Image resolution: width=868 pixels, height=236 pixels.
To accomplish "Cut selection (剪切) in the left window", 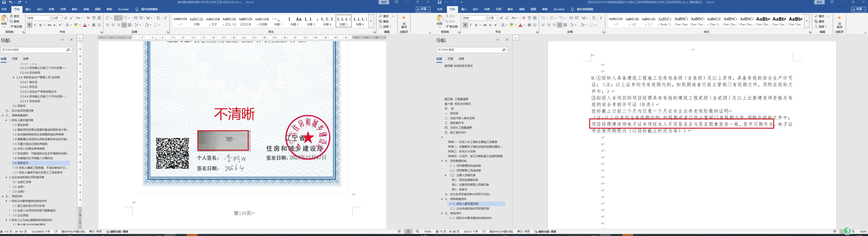I will tap(15, 16).
